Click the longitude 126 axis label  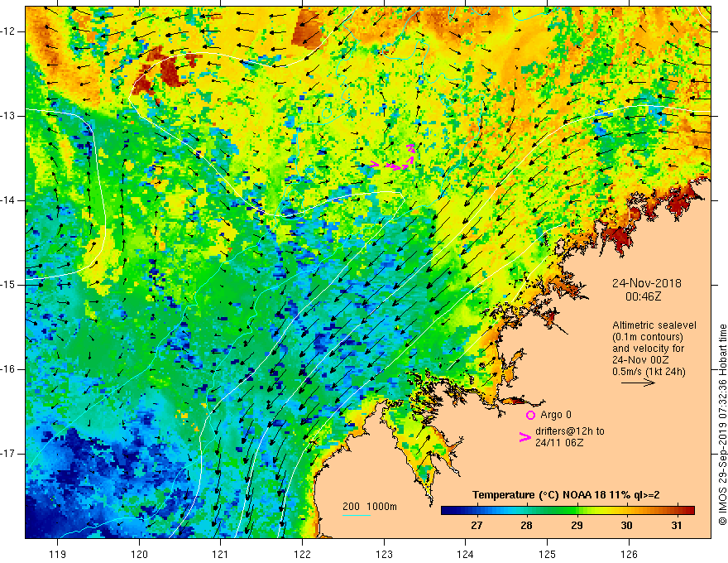click(629, 554)
